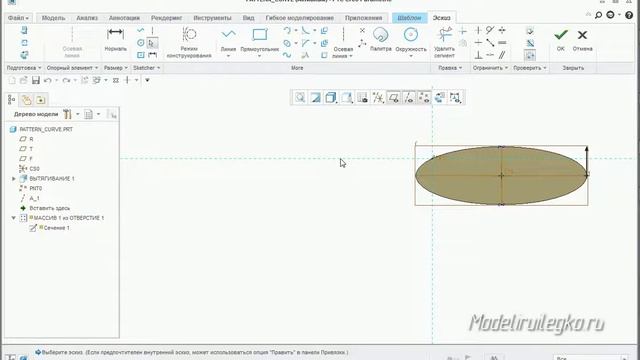The image size is (640, 360).
Task: Select the Spline tool icon
Action: point(287,55)
